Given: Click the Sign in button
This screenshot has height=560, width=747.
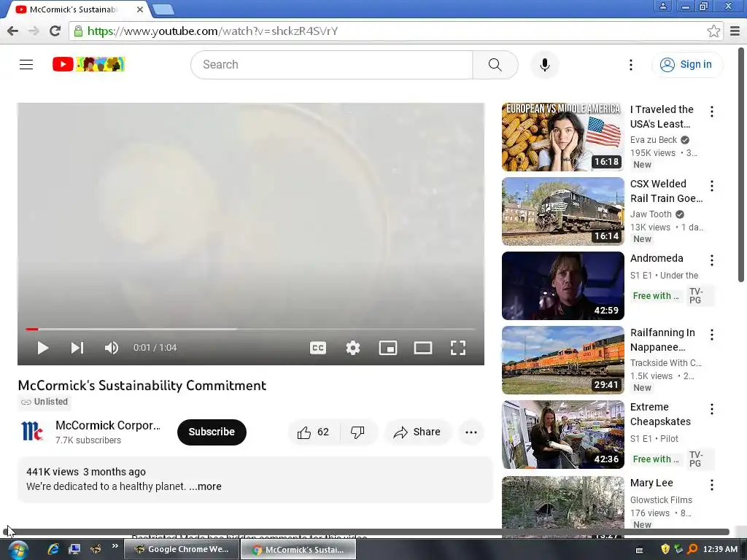Looking at the screenshot, I should click(686, 65).
